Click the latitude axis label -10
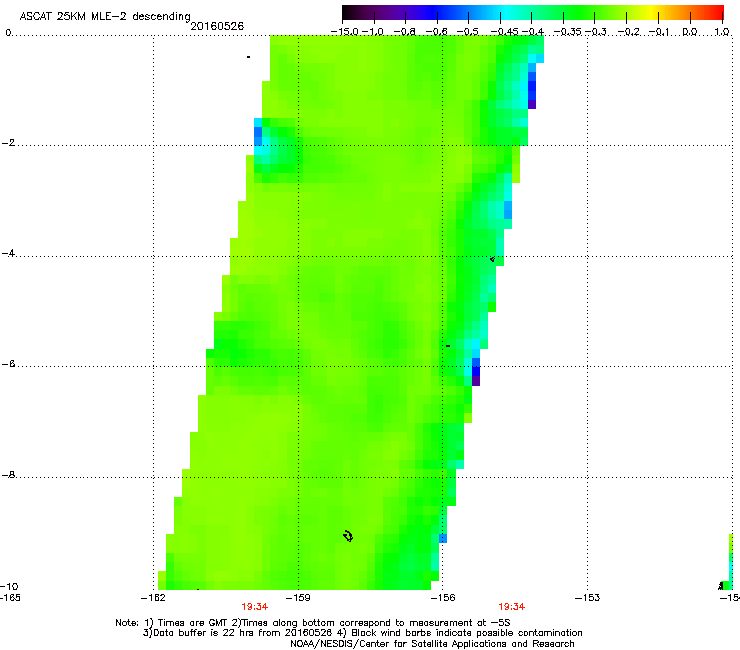This screenshot has width=740, height=650. click(x=9, y=586)
